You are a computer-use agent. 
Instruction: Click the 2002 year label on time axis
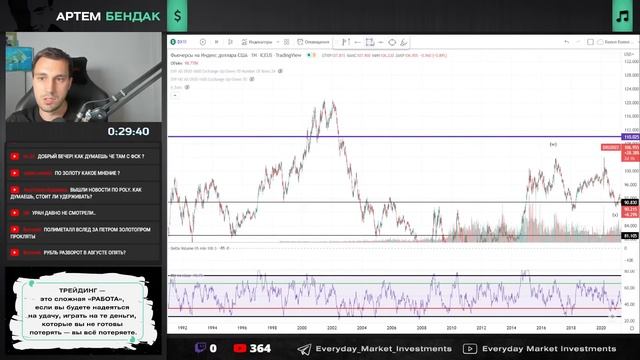[332, 328]
